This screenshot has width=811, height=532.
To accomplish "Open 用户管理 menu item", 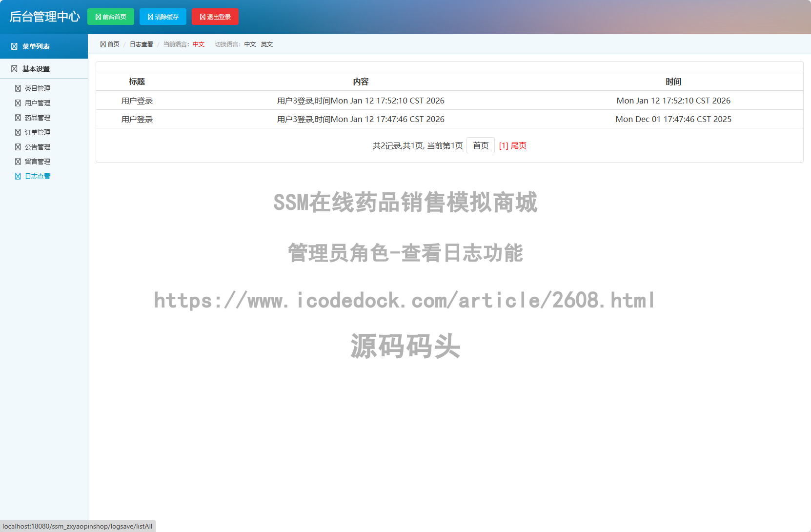I will [x=38, y=103].
